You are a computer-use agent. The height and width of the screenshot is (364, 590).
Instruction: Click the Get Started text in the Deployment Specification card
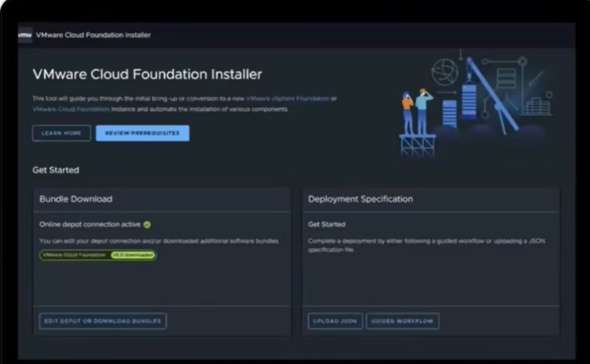tap(327, 224)
